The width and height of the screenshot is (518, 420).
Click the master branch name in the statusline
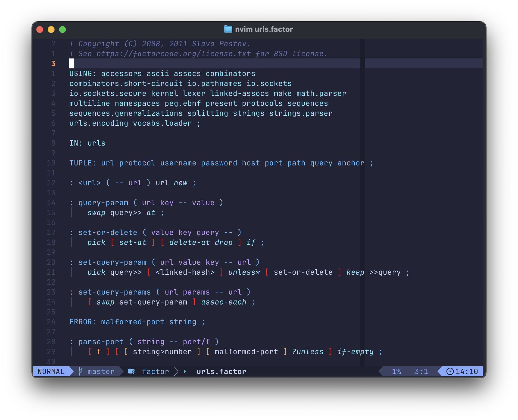click(x=101, y=371)
